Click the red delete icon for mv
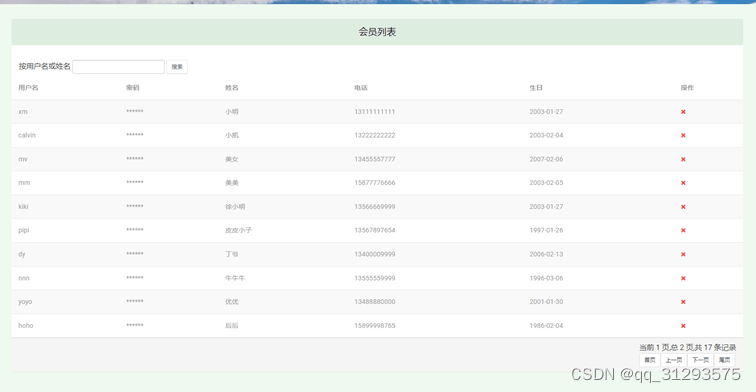The image size is (756, 392). [x=683, y=159]
